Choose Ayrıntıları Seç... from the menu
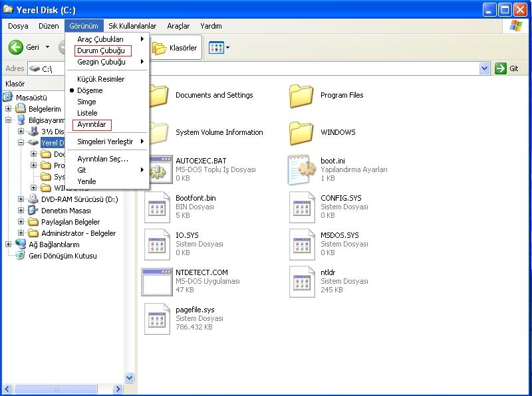 [x=103, y=159]
